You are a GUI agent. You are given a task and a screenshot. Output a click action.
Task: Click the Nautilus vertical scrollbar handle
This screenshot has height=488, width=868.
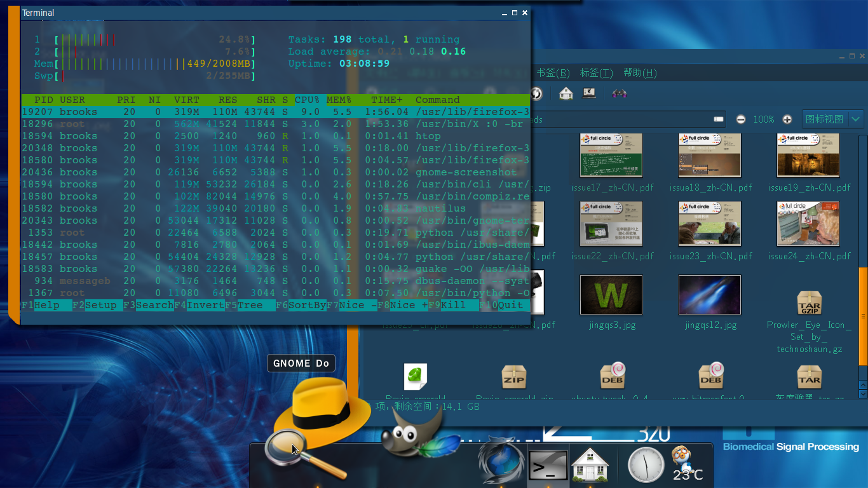[863, 316]
